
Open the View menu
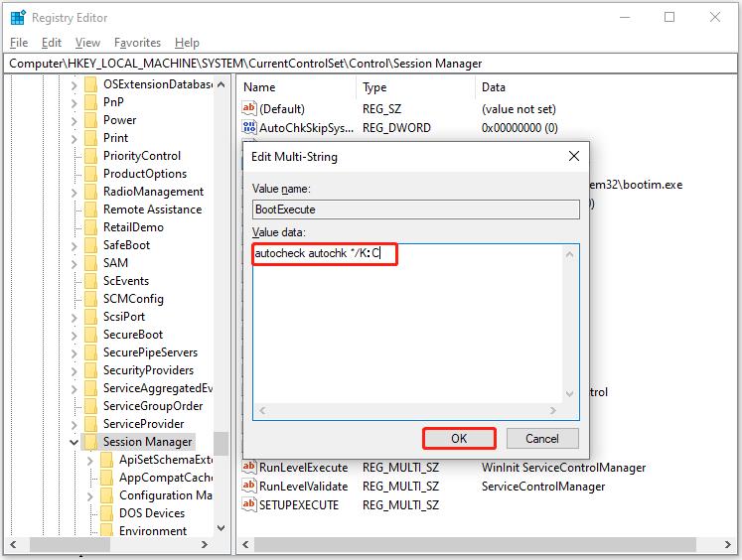coord(87,43)
